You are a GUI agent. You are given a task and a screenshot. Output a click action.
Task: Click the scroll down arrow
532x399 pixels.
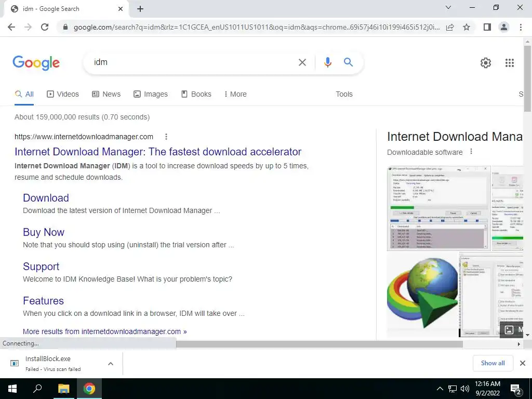[x=527, y=335]
